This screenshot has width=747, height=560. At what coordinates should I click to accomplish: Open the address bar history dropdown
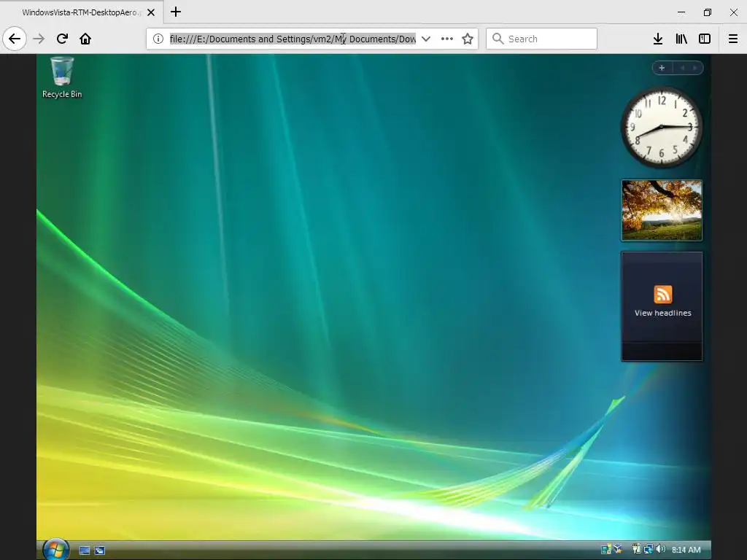426,39
